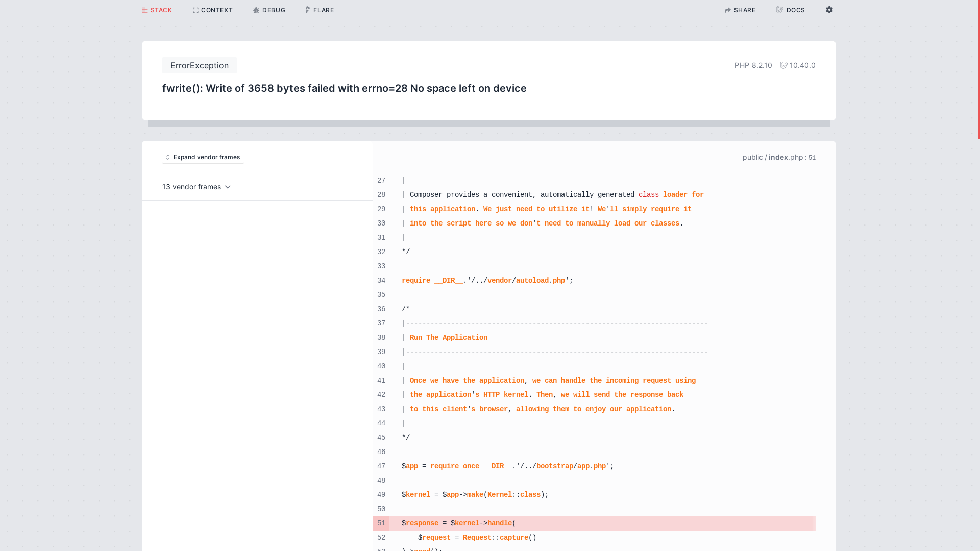Screen dimensions: 980x551
Task: Switch to the CONTEXT tab
Action: tap(212, 10)
